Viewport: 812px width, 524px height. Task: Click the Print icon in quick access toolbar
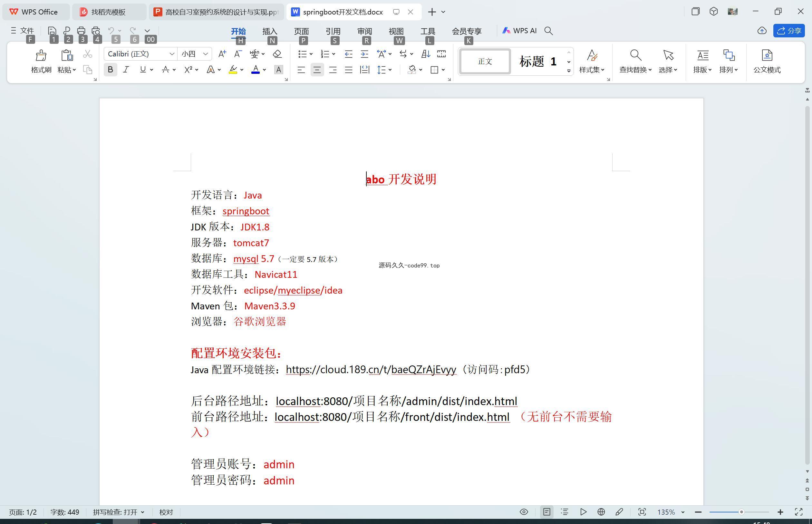coord(81,31)
